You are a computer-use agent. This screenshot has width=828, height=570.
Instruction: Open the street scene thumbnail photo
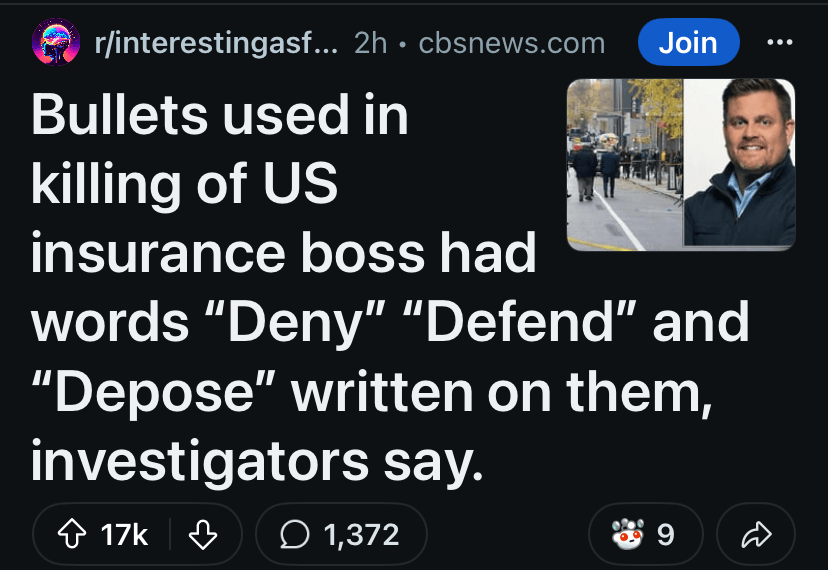click(624, 163)
